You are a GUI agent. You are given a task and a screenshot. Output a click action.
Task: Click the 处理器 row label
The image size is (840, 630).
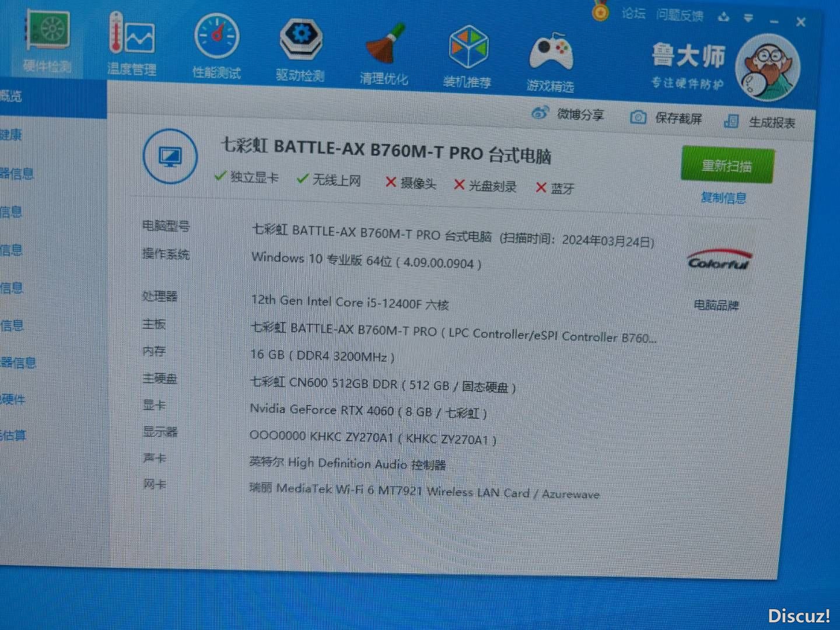(160, 296)
